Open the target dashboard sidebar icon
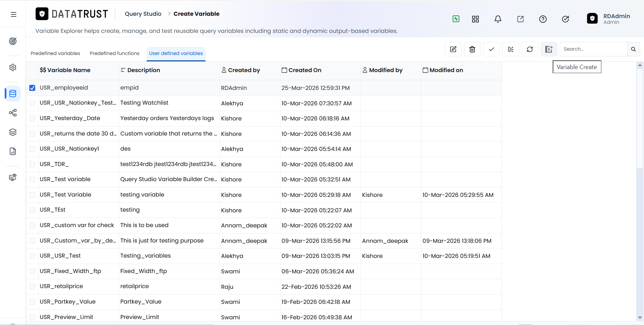 click(x=13, y=41)
